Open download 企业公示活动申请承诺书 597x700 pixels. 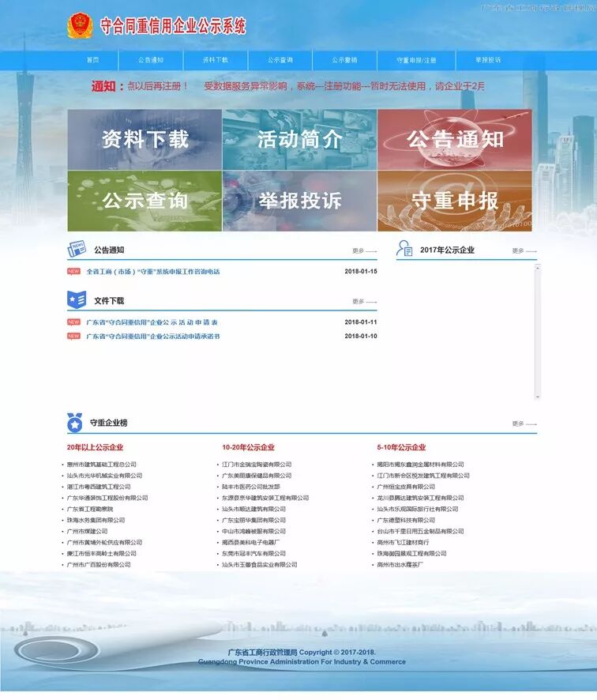[153, 336]
